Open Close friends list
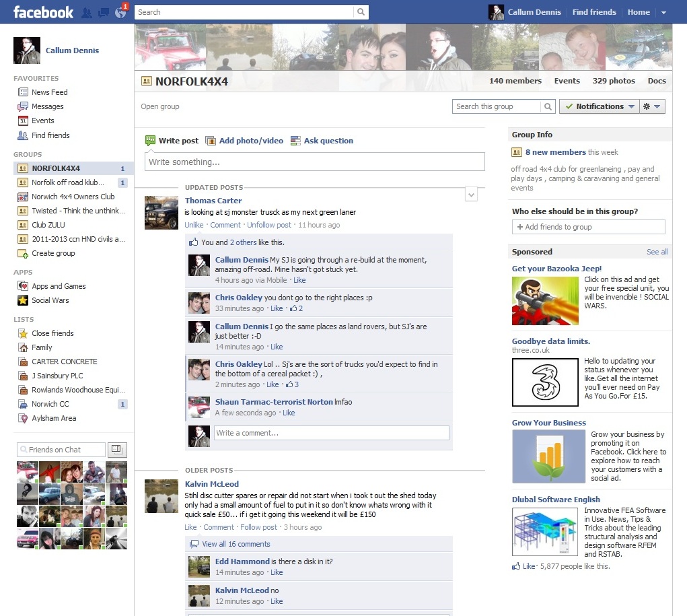Viewport: 687px width, 616px height. [x=52, y=333]
